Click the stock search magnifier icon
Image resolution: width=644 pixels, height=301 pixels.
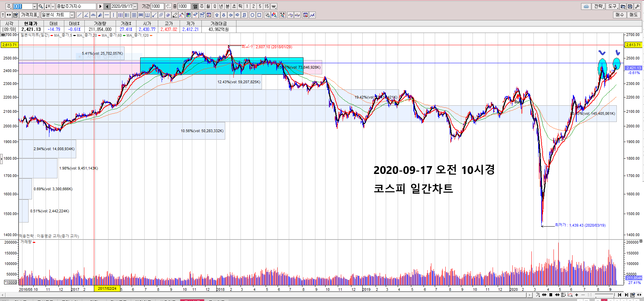41,6
